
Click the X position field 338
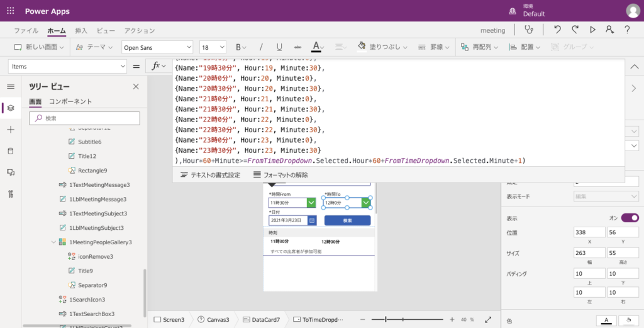tap(589, 232)
